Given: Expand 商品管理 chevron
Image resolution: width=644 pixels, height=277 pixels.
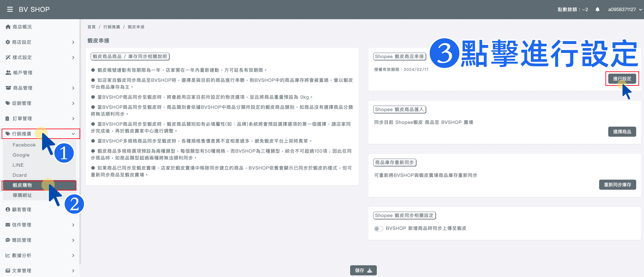Looking at the screenshot, I should coord(73,88).
